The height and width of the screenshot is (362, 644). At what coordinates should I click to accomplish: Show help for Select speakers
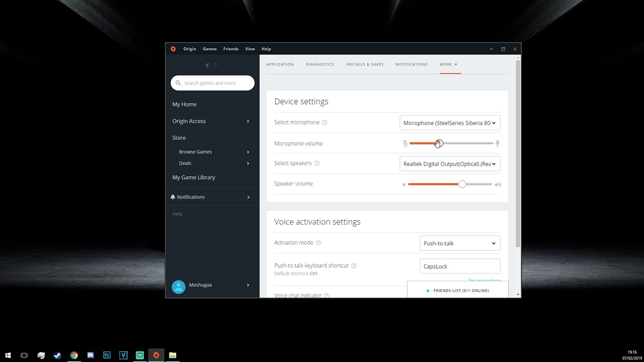click(x=316, y=163)
